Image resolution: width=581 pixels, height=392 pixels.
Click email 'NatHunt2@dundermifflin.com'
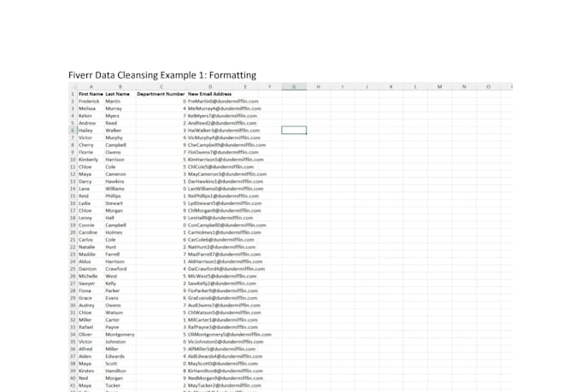pos(221,247)
